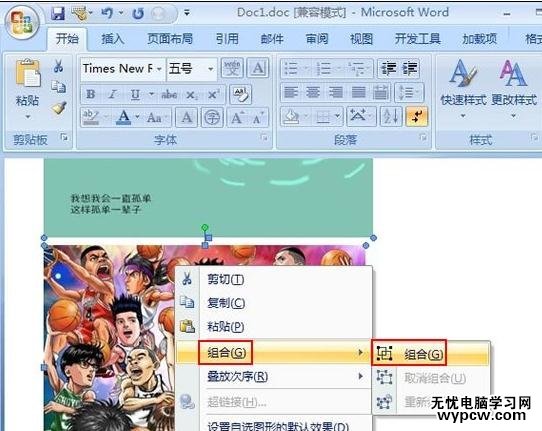
Task: Click the Copy icon in the clipboard group
Action: point(58,86)
